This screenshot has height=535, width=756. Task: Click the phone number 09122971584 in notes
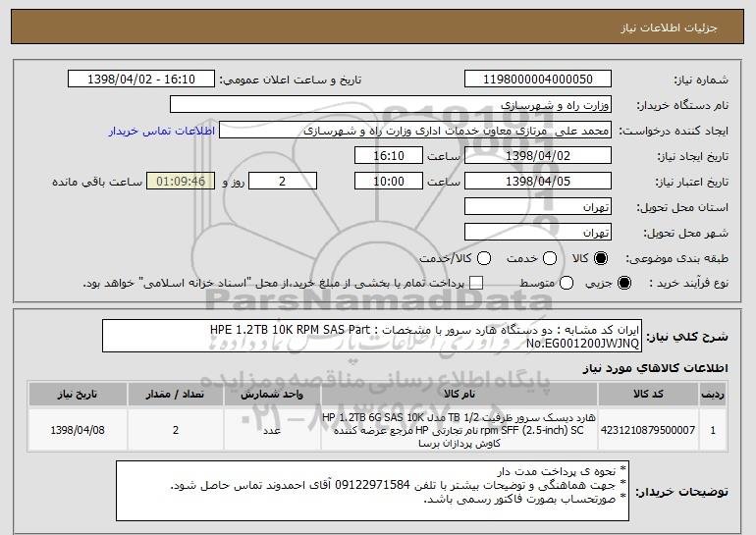(372, 484)
